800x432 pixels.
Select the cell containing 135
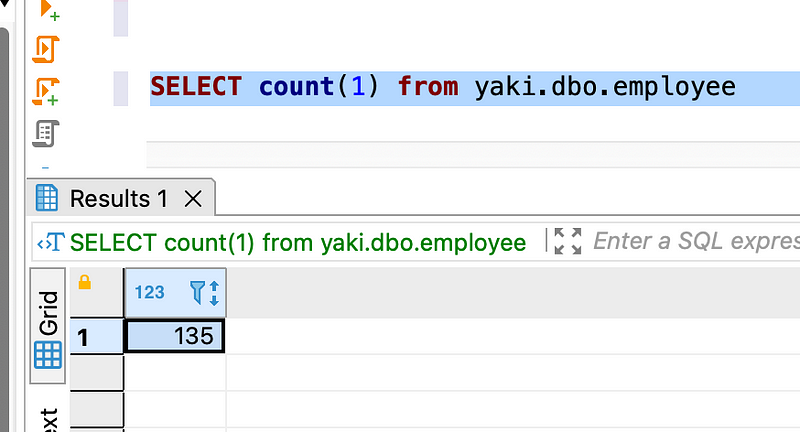coord(175,336)
